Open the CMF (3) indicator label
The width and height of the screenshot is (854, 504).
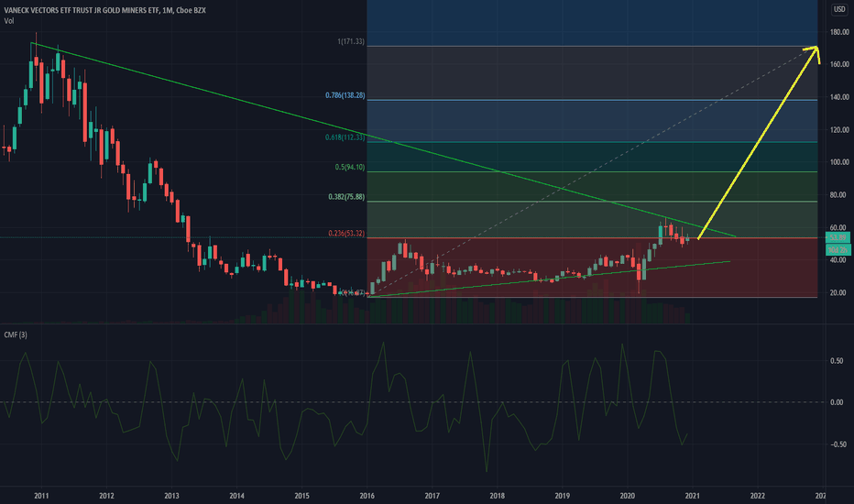16,334
